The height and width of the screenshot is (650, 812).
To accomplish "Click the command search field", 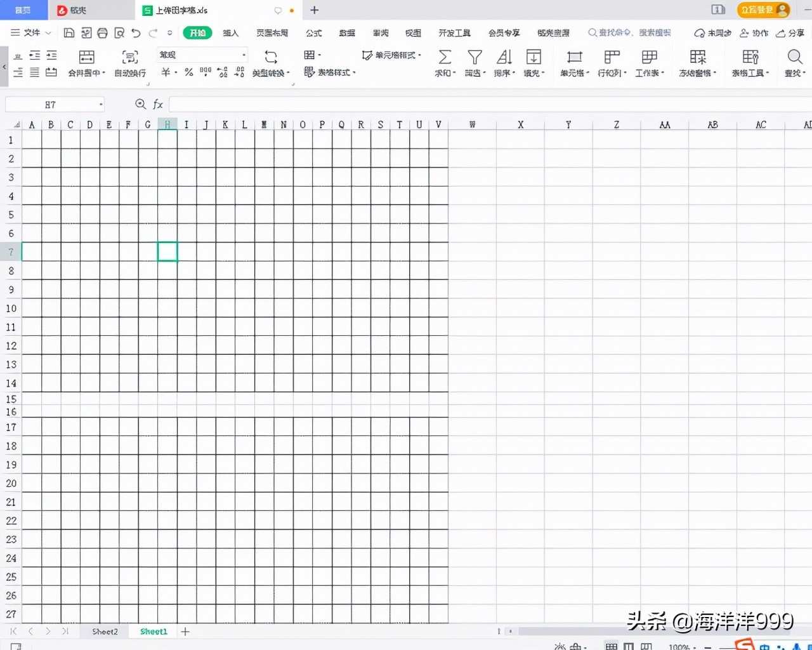I will click(x=629, y=33).
